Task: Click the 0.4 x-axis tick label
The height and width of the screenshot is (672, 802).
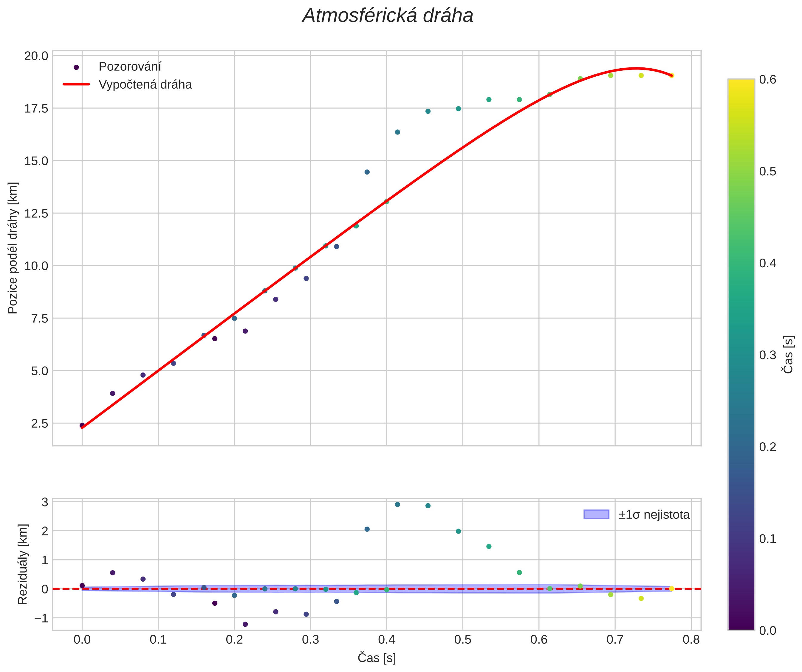Action: 386,640
